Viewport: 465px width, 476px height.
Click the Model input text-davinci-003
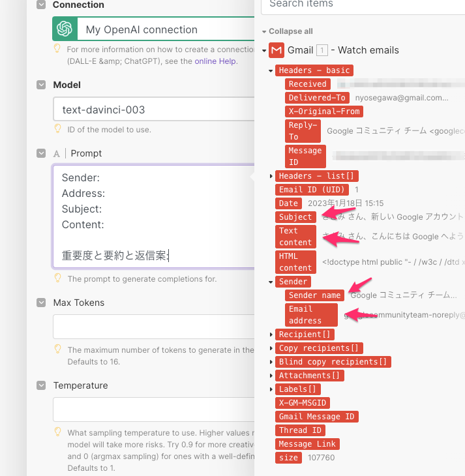154,109
